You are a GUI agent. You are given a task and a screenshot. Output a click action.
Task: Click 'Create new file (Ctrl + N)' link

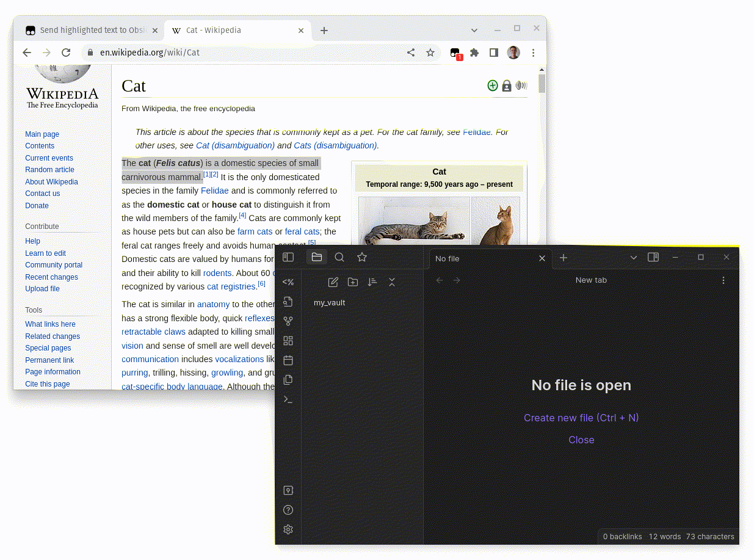[581, 418]
